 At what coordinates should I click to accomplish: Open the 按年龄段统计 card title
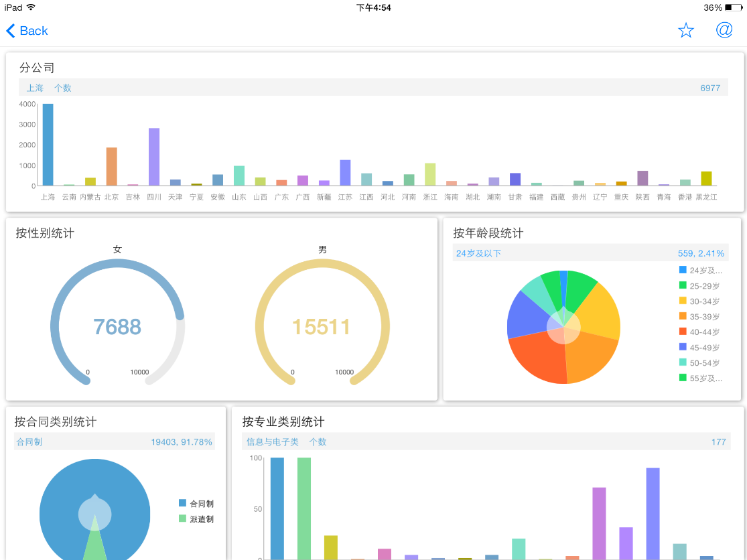point(488,233)
